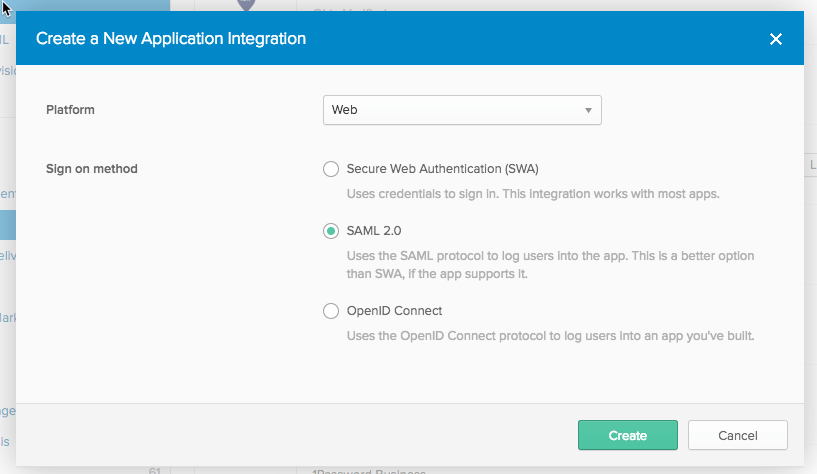The image size is (817, 474).
Task: Click the Cancel button
Action: [x=738, y=435]
